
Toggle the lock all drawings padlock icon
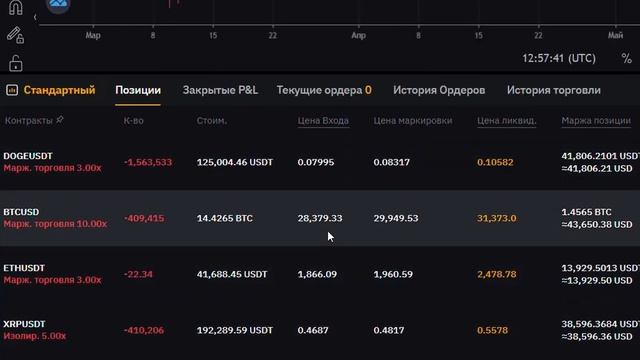tap(16, 63)
